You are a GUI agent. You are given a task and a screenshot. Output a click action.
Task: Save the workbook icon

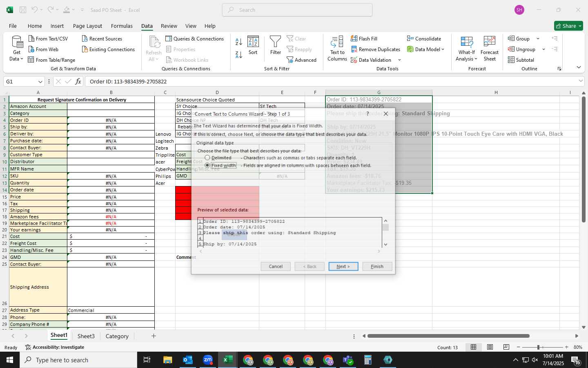(23, 10)
